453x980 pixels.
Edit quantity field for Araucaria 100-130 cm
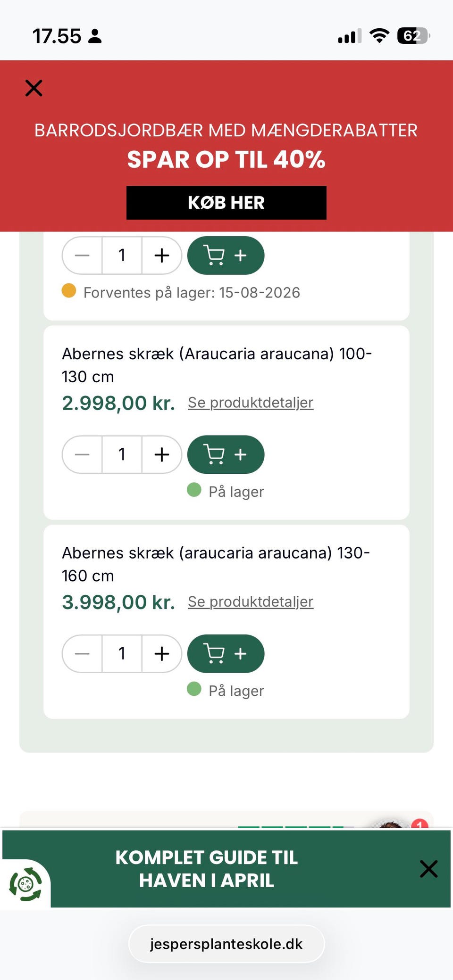tap(122, 454)
